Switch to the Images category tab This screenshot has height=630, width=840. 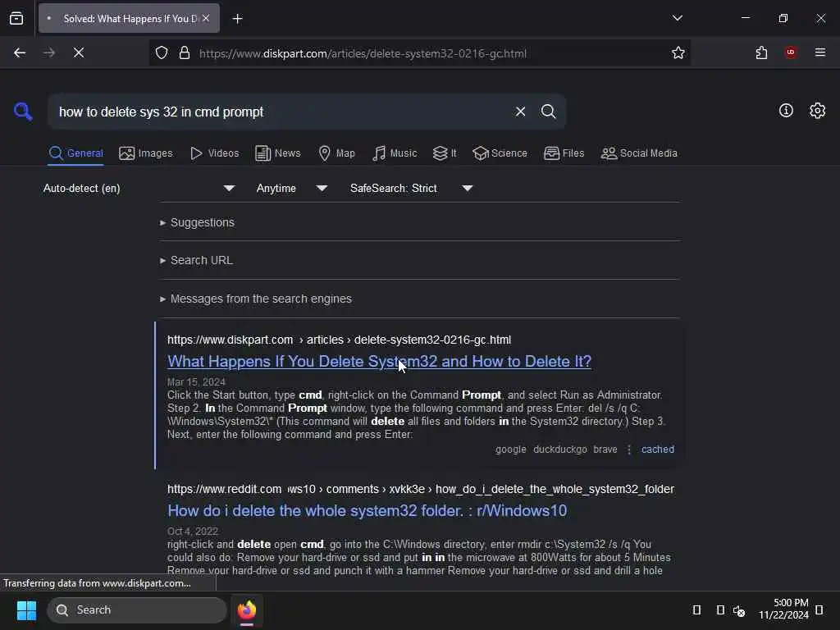point(146,153)
